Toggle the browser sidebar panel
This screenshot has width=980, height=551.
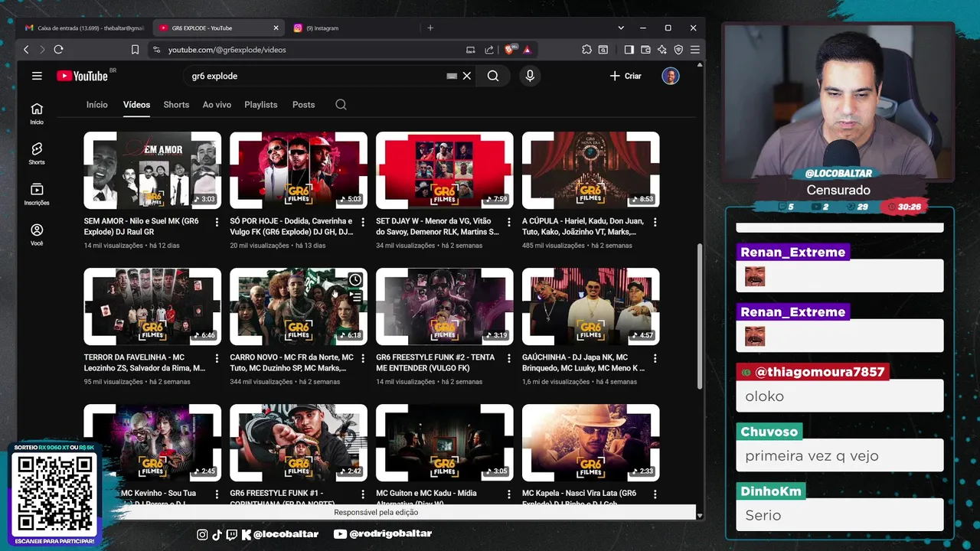[x=629, y=50]
